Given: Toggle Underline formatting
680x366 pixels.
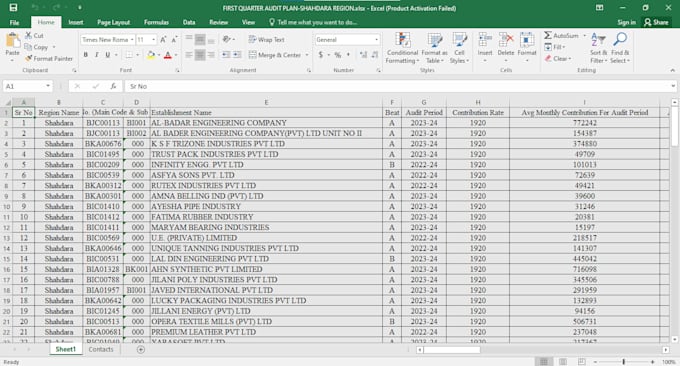Looking at the screenshot, I should (107, 55).
